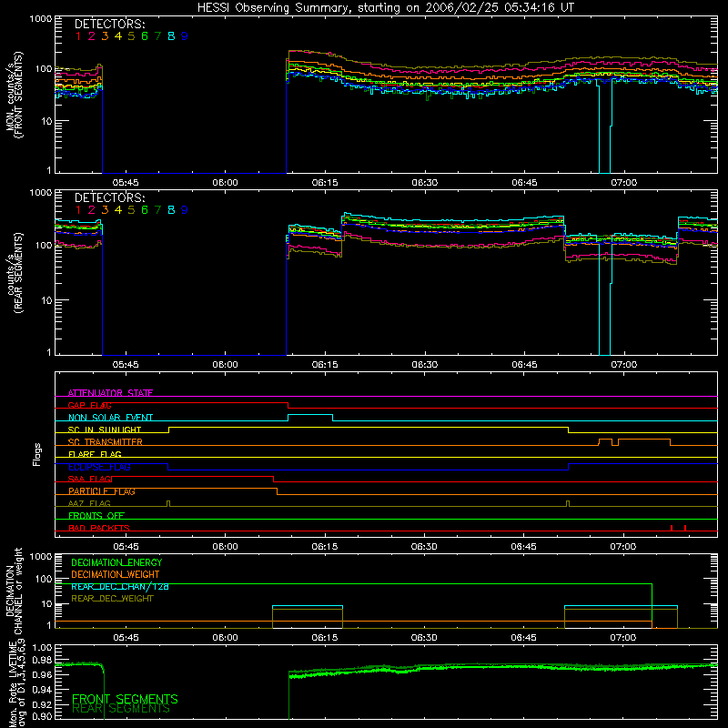Image resolution: width=728 pixels, height=728 pixels.
Task: Pick detector 2 in rear segments legend
Action: click(92, 210)
